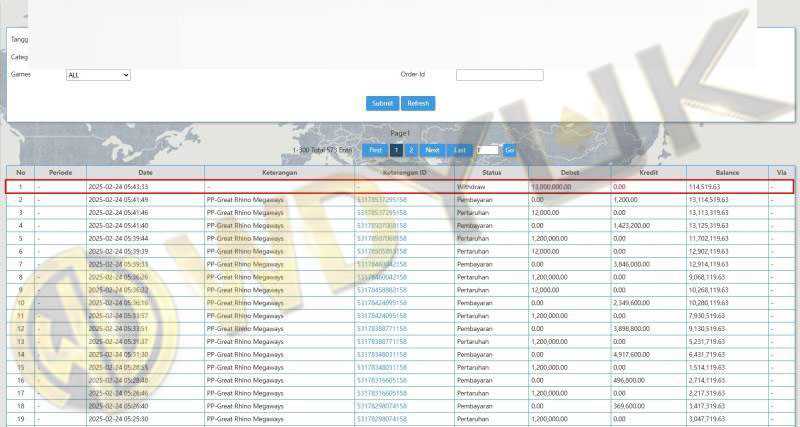Viewport: 800px width, 427px height.
Task: Open ID link in the 05:41:46 Pertaruhan row
Action: click(x=382, y=213)
